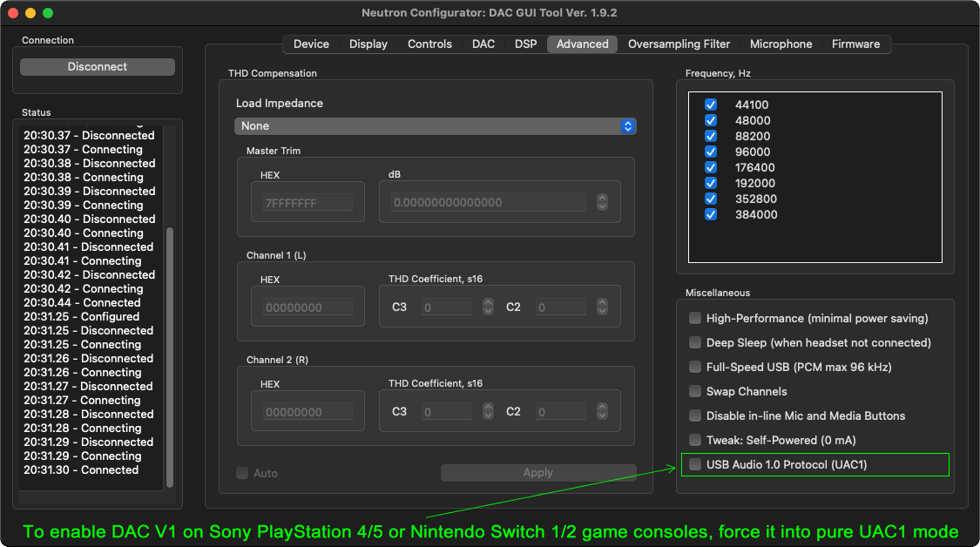
Task: Open the Load Impedance dropdown
Action: click(435, 126)
